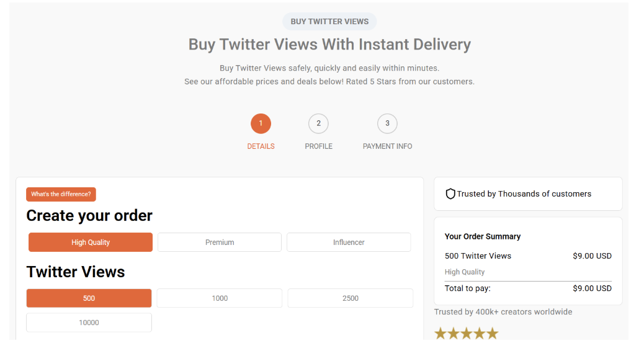Choose the High Quality option
Image resolution: width=644 pixels, height=356 pixels.
click(x=91, y=243)
